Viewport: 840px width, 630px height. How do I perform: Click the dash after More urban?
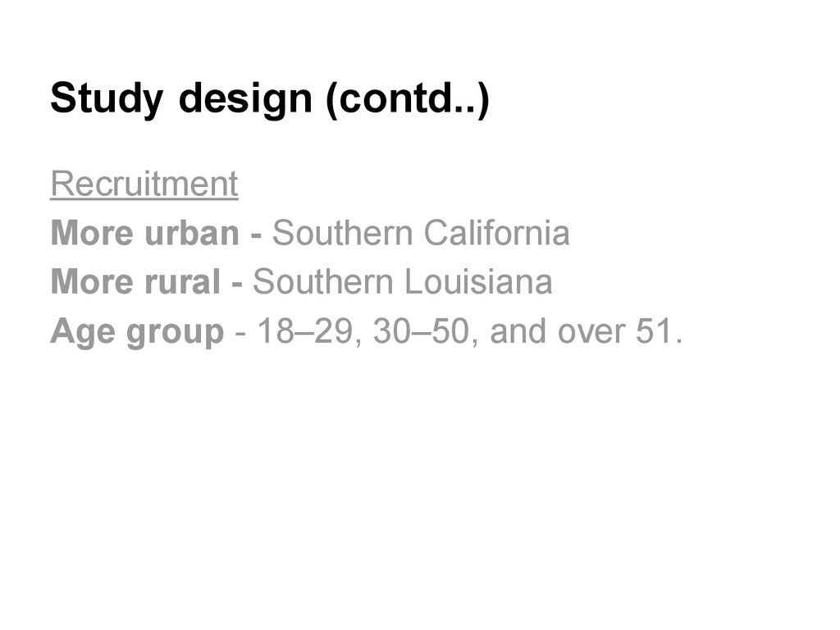pos(256,235)
